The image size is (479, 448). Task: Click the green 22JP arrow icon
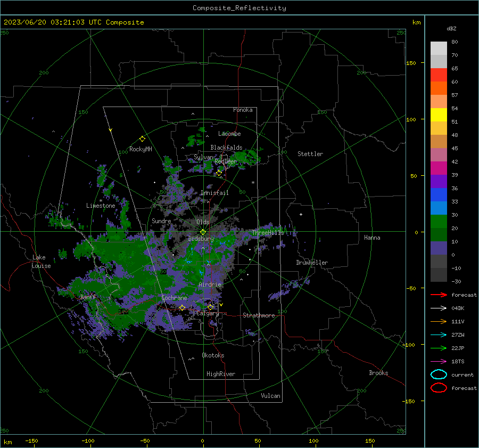[x=439, y=348]
